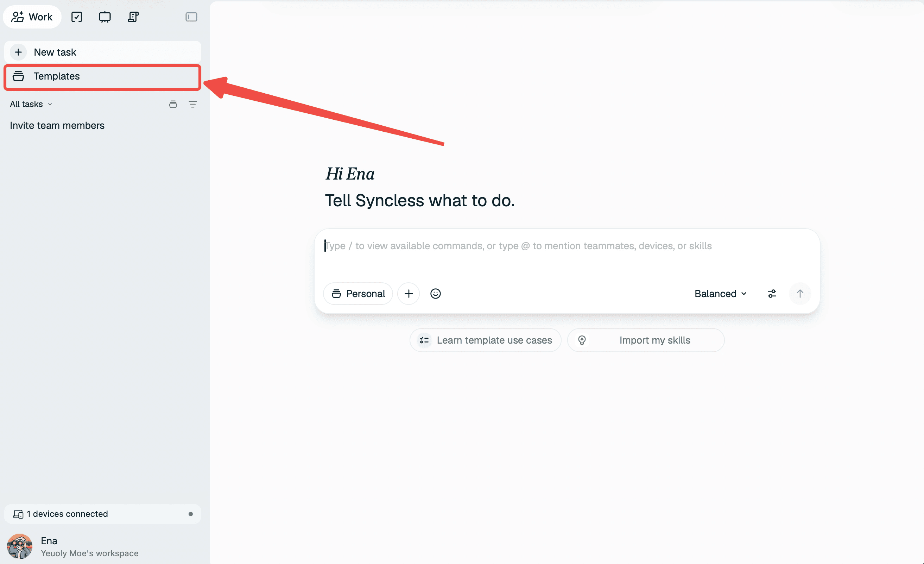Create a New task
The image size is (924, 564).
(103, 52)
